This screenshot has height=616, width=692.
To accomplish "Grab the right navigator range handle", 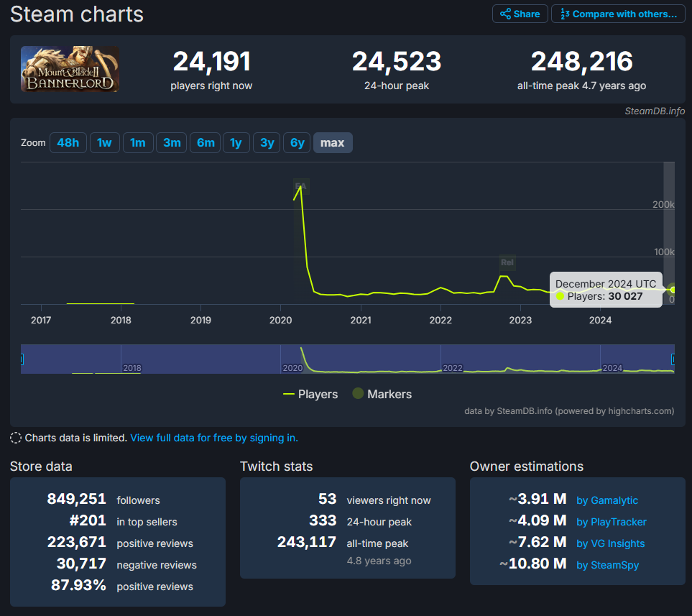I will point(673,359).
